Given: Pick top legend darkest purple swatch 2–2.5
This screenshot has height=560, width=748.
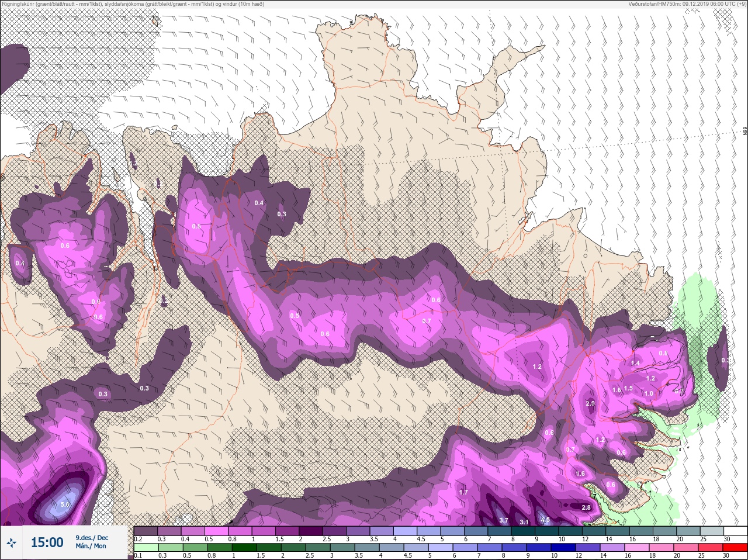Looking at the screenshot, I should pyautogui.click(x=312, y=531).
